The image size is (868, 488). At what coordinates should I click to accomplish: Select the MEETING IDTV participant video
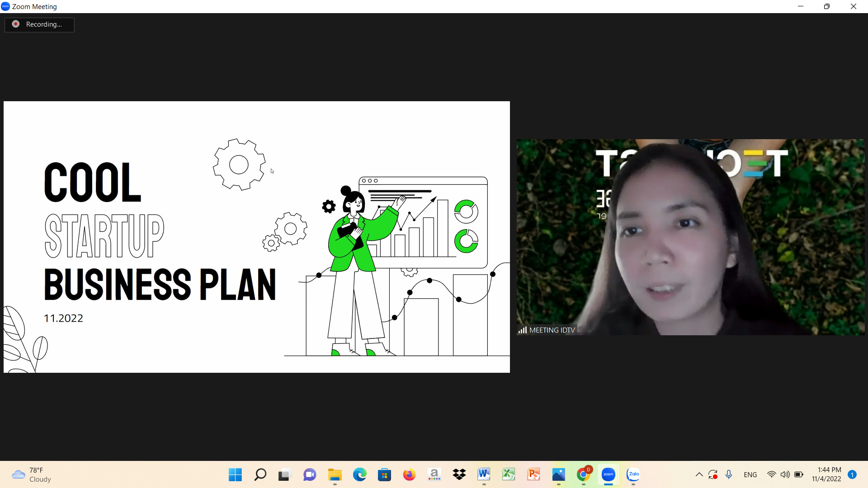690,237
